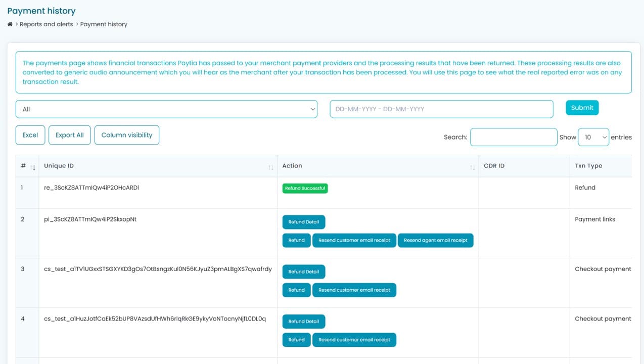Click the 'Refund Successful' status badge
Image resolution: width=644 pixels, height=364 pixels.
tap(305, 188)
